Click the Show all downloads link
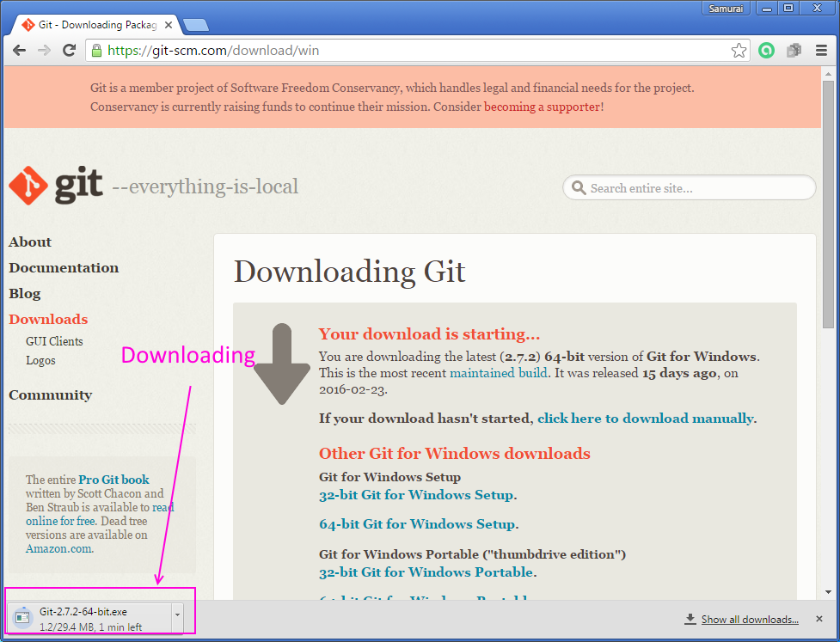 coord(750,619)
